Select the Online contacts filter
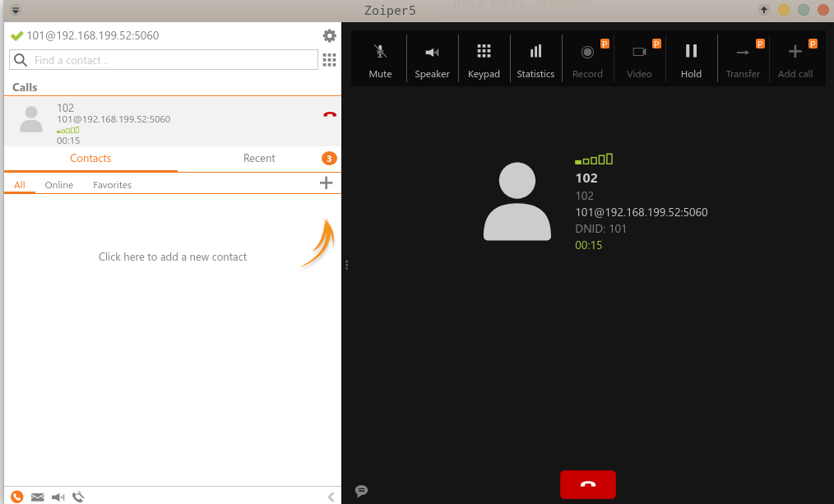Viewport: 834px width, 504px height. (59, 185)
